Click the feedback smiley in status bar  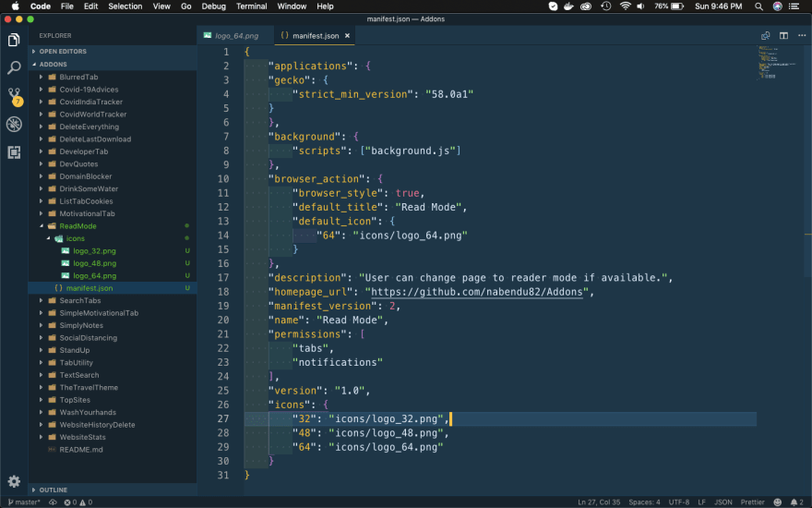[777, 502]
